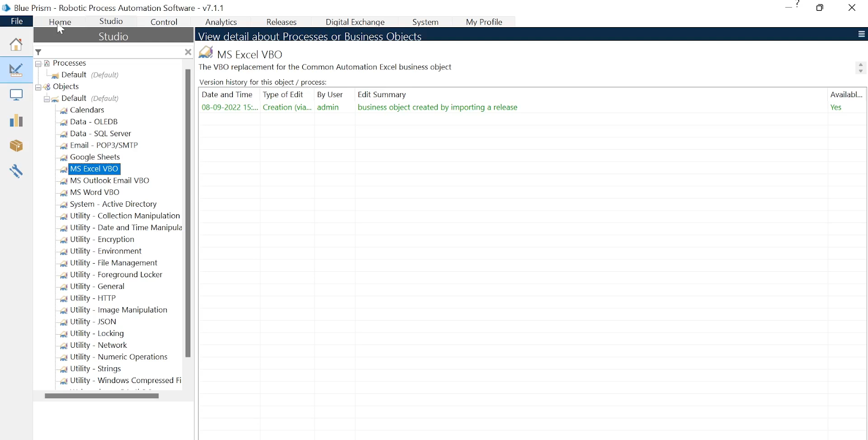Select System - Active Directory object

[113, 204]
